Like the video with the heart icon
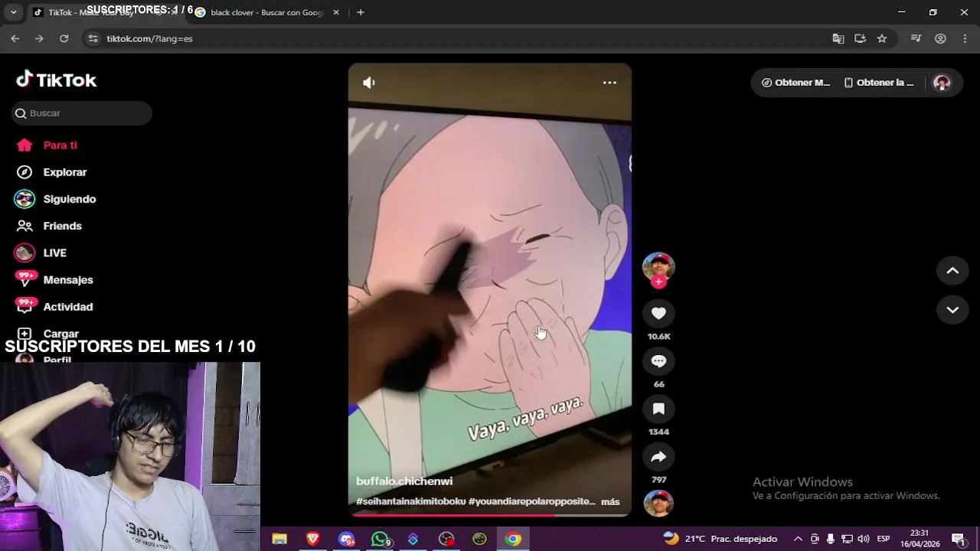Viewport: 980px width, 551px height. (x=658, y=313)
